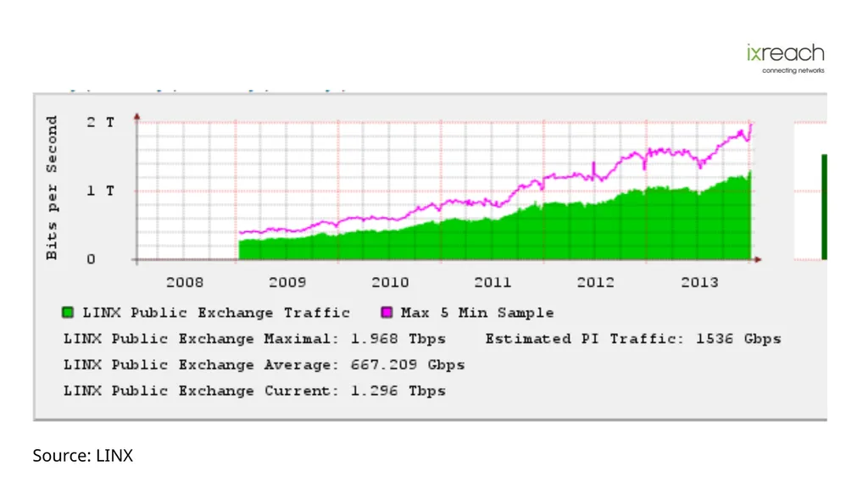Click the 'LINX Public Exchange Average:' label
Image resolution: width=868 pixels, height=488 pixels.
click(x=201, y=364)
